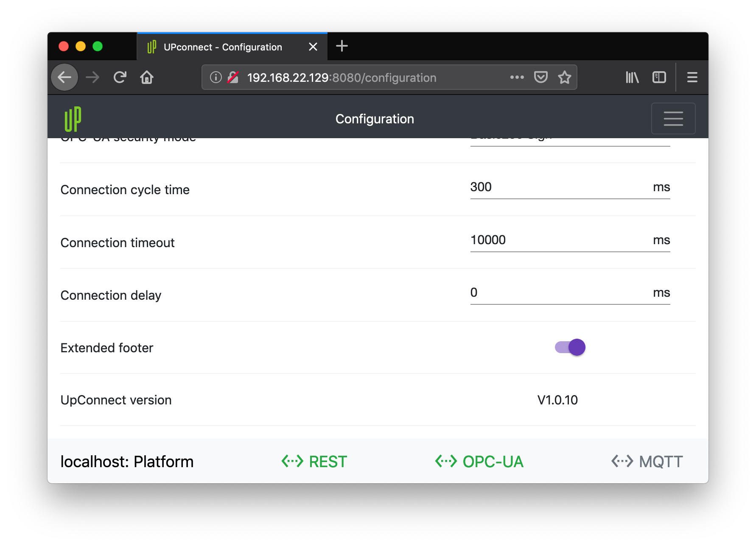This screenshot has width=756, height=546.
Task: Bookmark this page with the star icon
Action: click(564, 78)
